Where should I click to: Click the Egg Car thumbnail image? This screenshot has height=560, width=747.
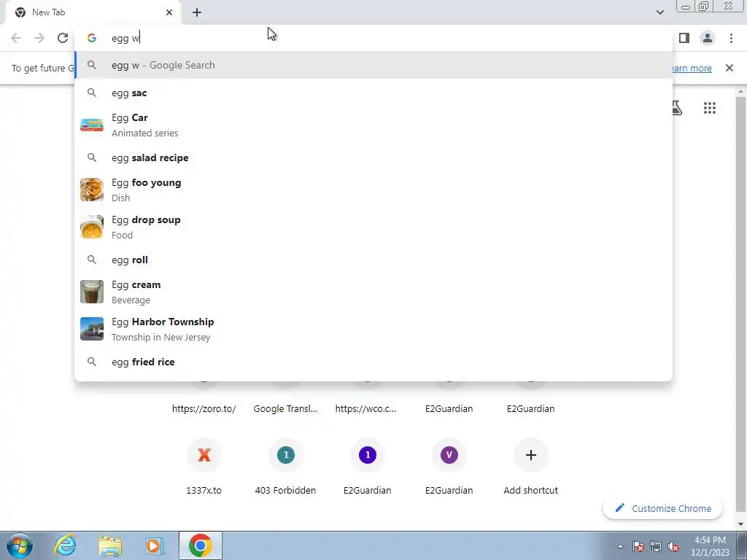click(92, 125)
